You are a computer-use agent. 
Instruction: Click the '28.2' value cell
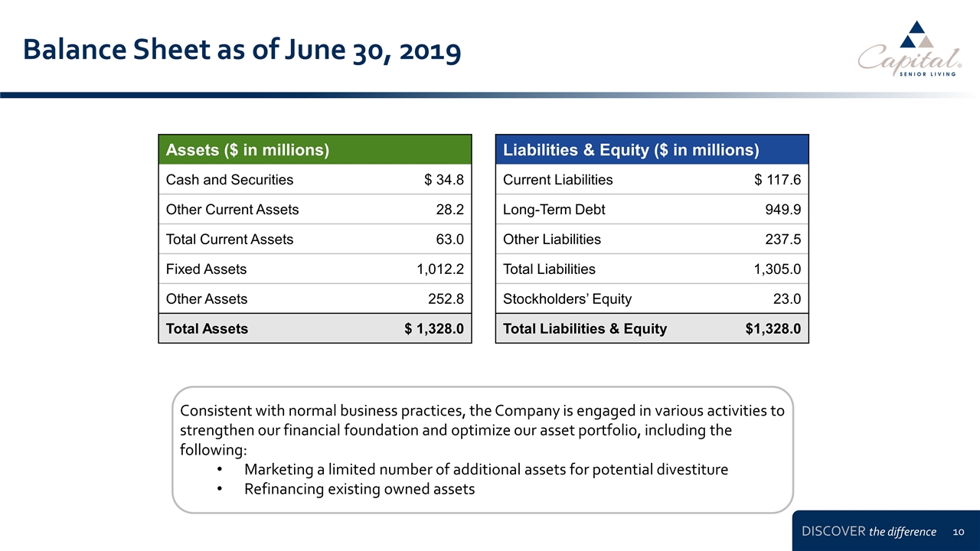point(450,210)
